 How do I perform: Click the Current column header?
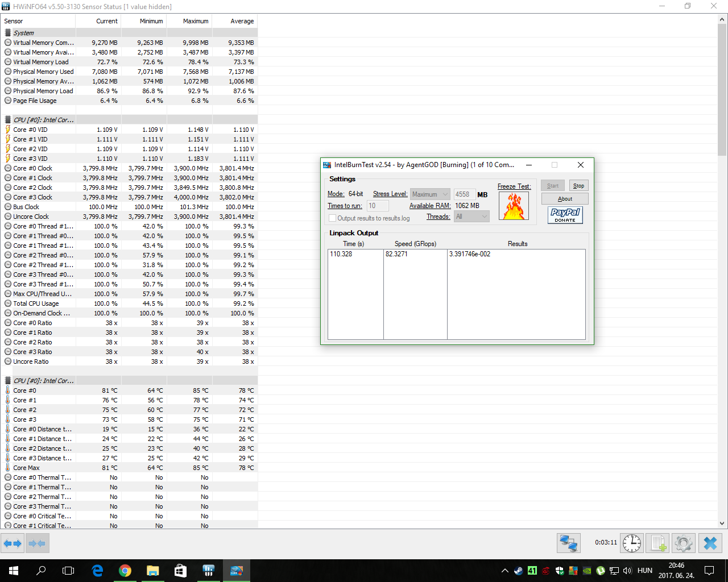(98, 21)
